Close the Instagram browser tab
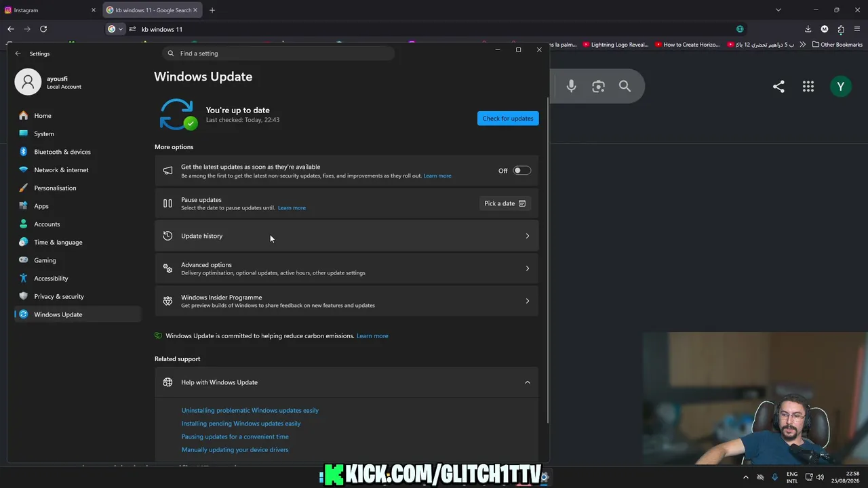Viewport: 868px width, 488px height. [x=94, y=10]
